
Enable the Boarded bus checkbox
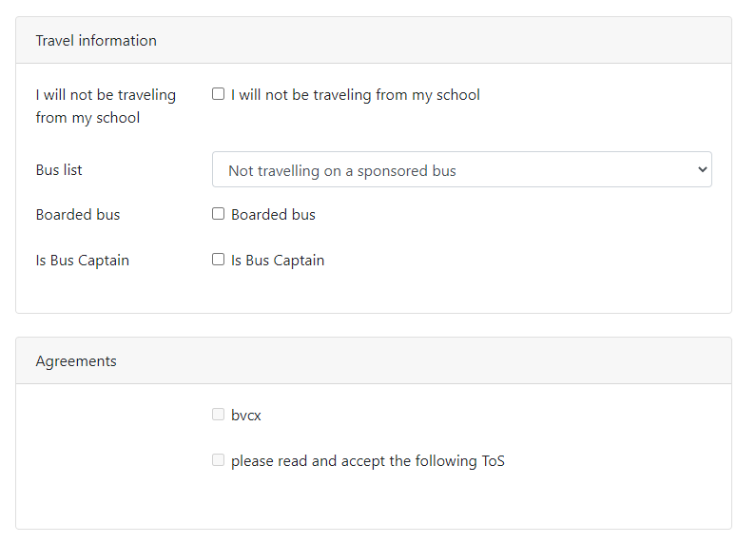pos(218,214)
